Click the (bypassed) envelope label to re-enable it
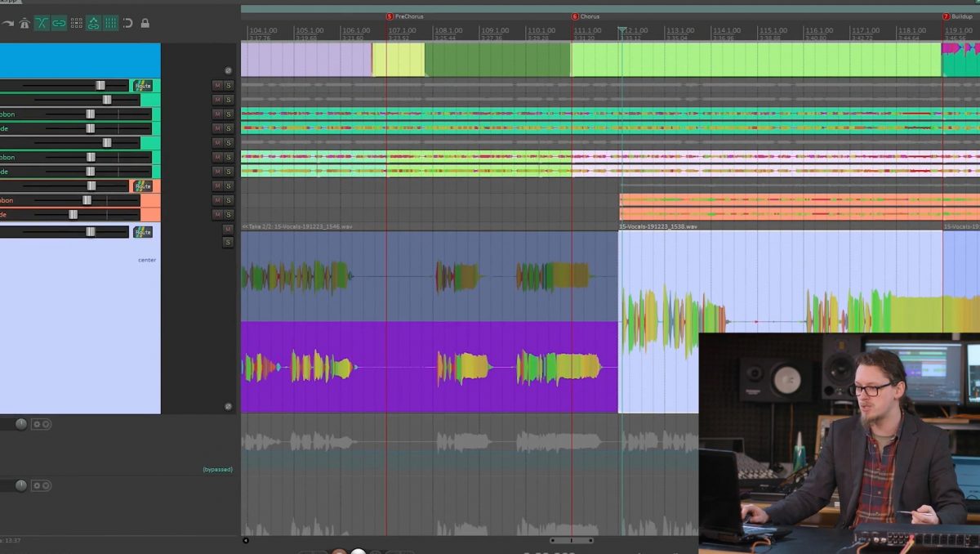Image resolution: width=980 pixels, height=554 pixels. click(x=216, y=469)
